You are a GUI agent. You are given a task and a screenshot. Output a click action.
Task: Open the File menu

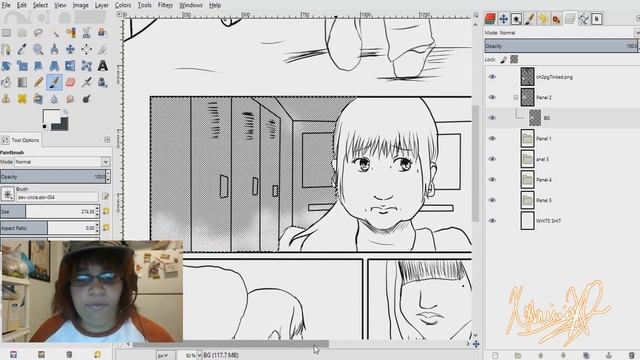(6, 5)
